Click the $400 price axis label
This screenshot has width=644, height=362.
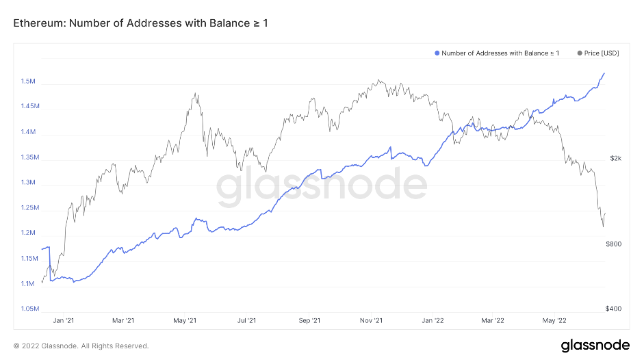[x=613, y=309]
